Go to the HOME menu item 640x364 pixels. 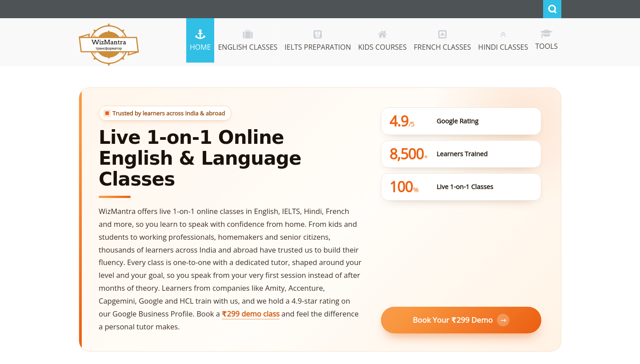200,40
